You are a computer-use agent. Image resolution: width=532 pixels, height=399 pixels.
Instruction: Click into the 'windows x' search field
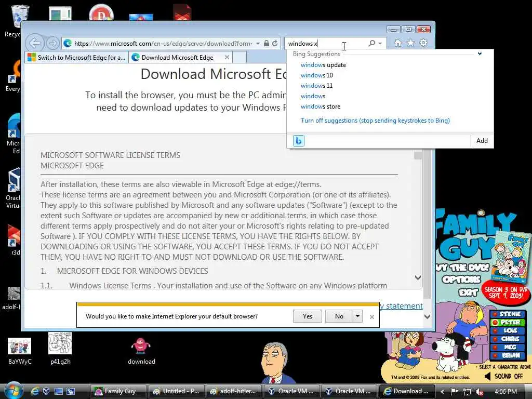(x=327, y=44)
